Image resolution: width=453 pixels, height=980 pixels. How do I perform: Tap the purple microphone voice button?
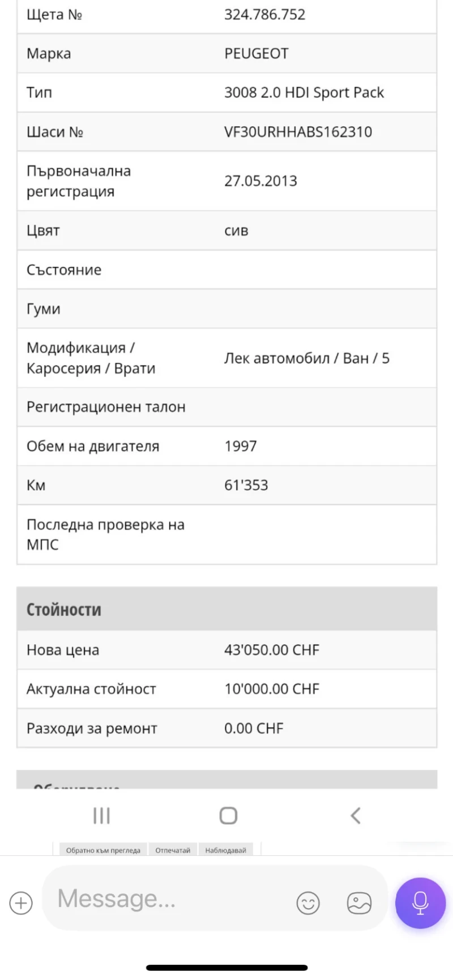coord(419,903)
